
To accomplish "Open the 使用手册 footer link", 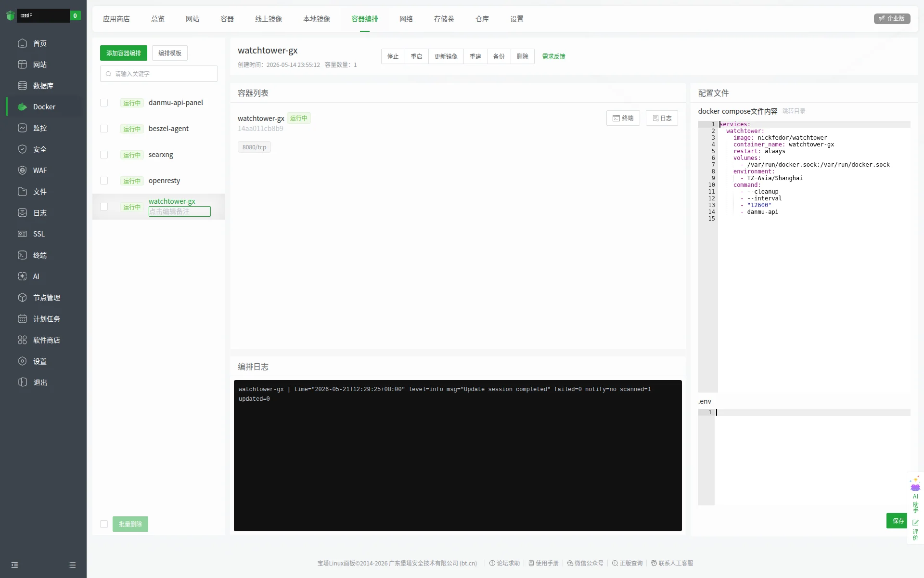I will [x=544, y=563].
